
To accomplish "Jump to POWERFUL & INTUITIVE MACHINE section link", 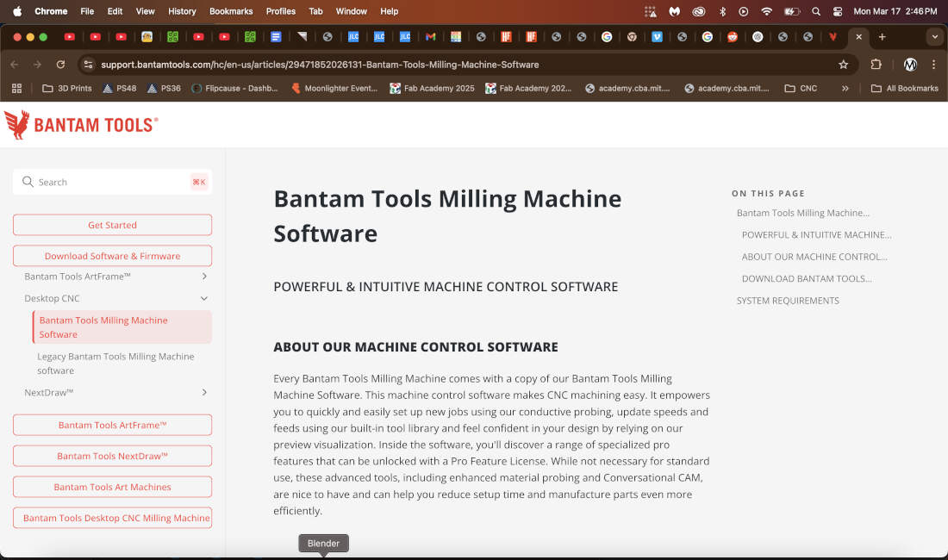I will point(816,235).
